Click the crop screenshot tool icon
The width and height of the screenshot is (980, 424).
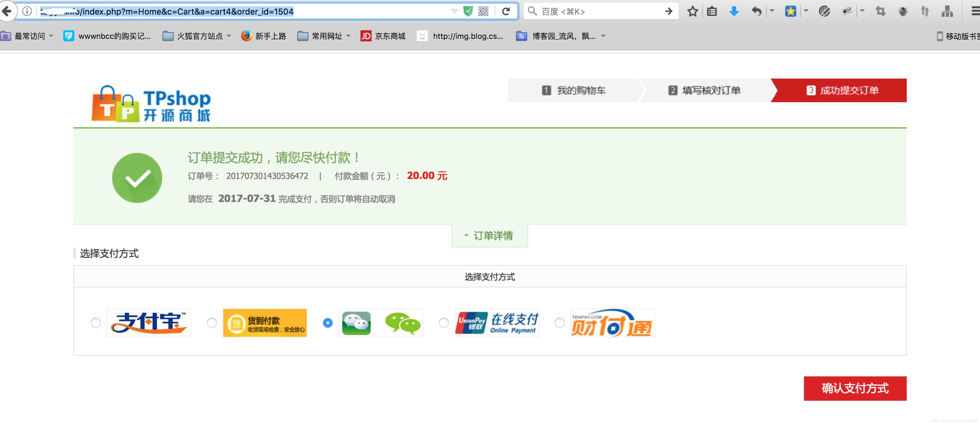881,11
